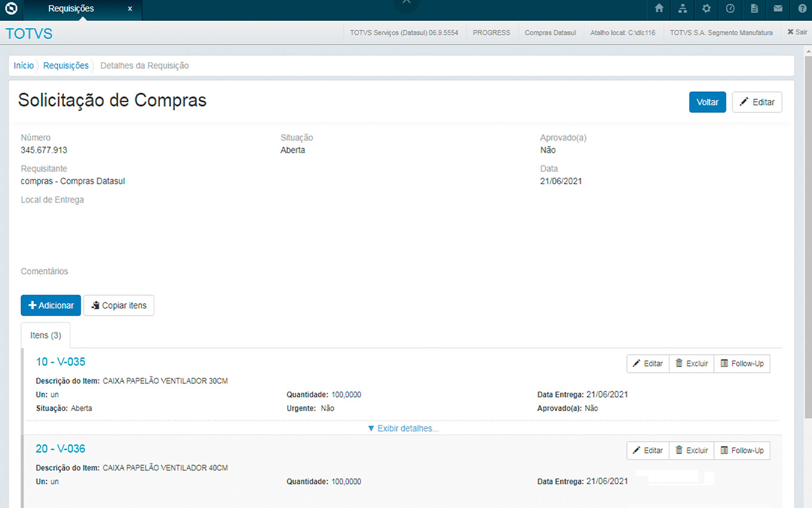Switch to the Itens (3) tab

(45, 335)
